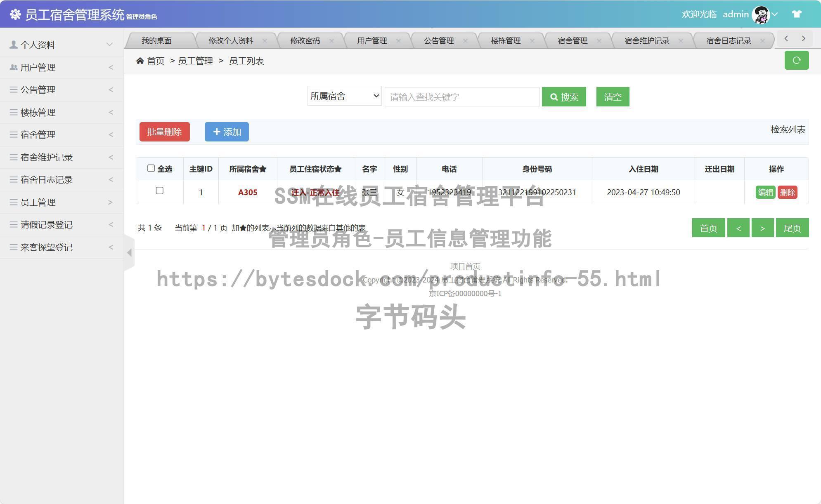Screen dimensions: 821x504
Task: Open the 项目首页 footer link
Action: (x=465, y=266)
